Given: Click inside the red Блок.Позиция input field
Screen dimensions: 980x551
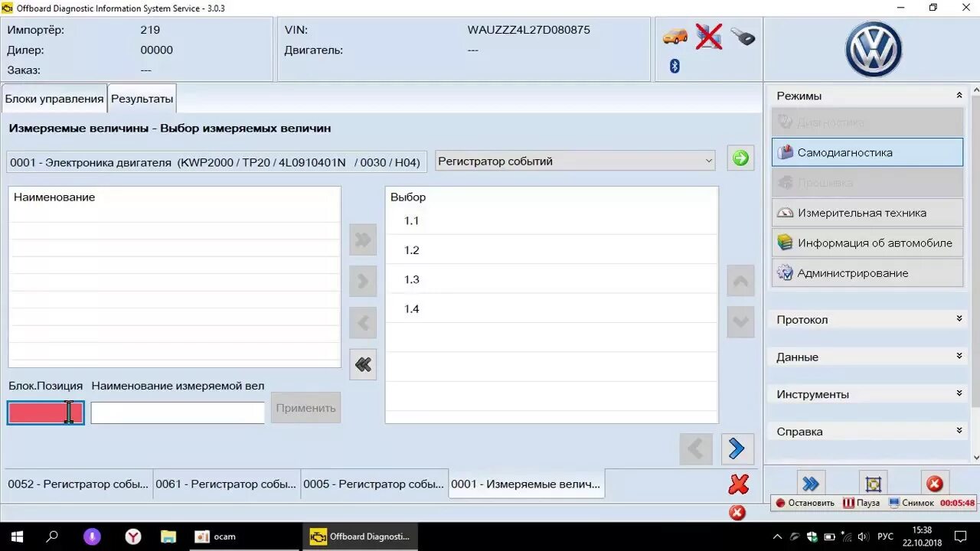Looking at the screenshot, I should (x=45, y=412).
